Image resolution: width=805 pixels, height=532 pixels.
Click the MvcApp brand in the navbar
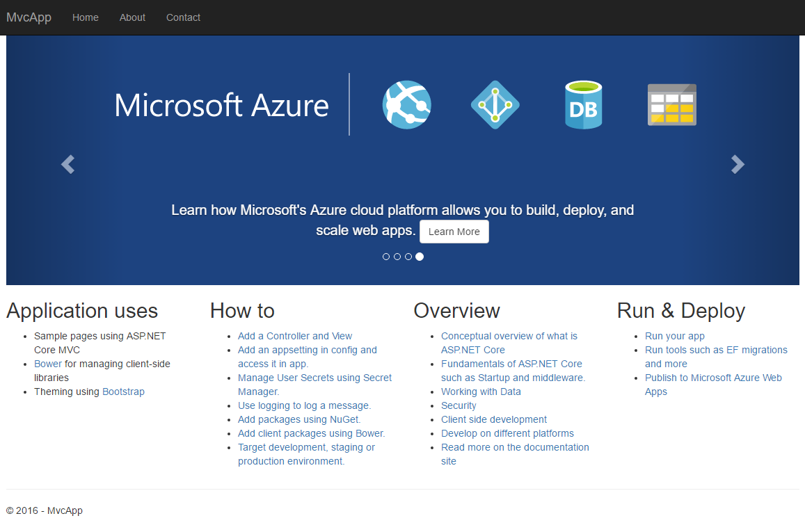29,17
